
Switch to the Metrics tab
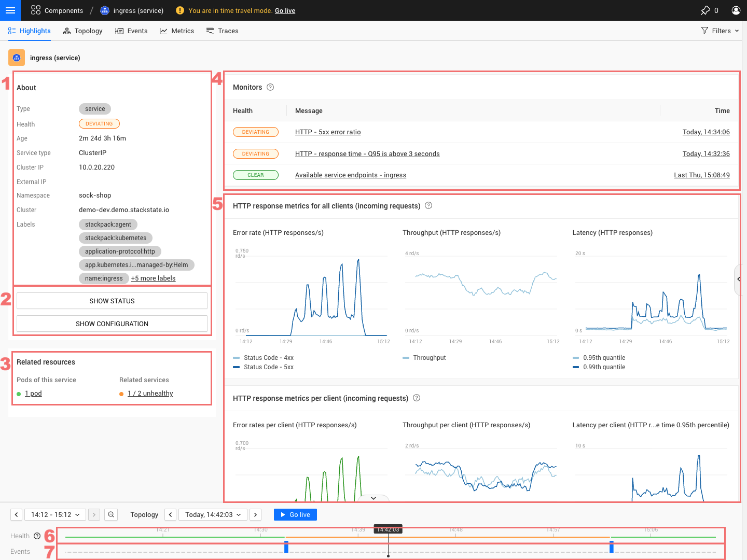[177, 31]
